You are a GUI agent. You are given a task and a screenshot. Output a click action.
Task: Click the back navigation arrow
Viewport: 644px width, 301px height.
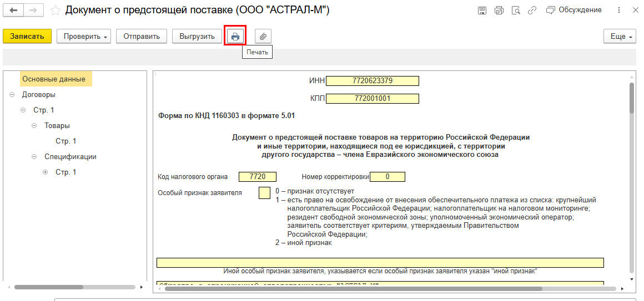14,11
